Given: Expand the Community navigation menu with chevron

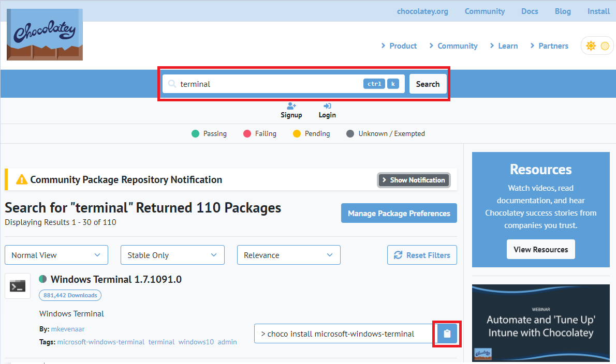Looking at the screenshot, I should (453, 46).
